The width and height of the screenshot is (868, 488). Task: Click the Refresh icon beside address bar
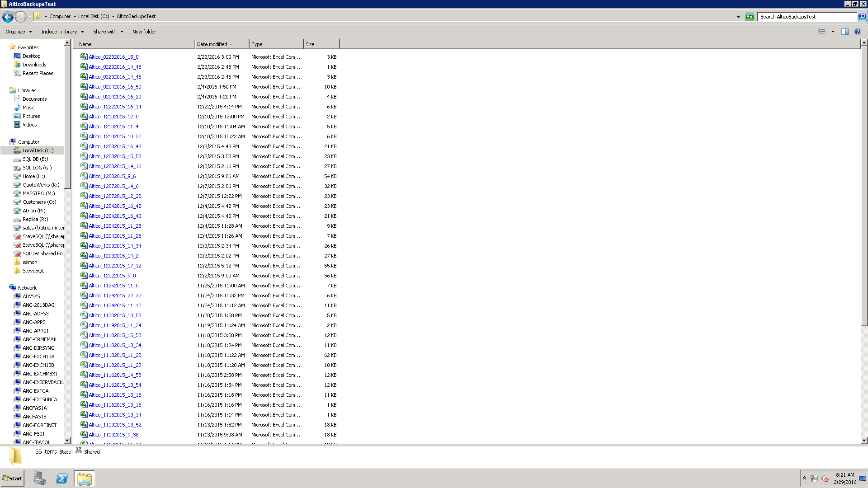[750, 17]
